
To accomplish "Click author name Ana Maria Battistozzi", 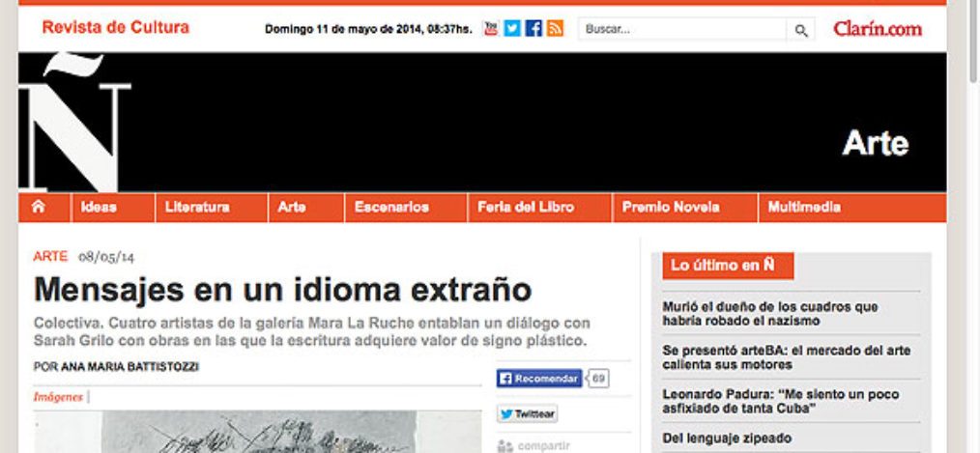I will 130,367.
